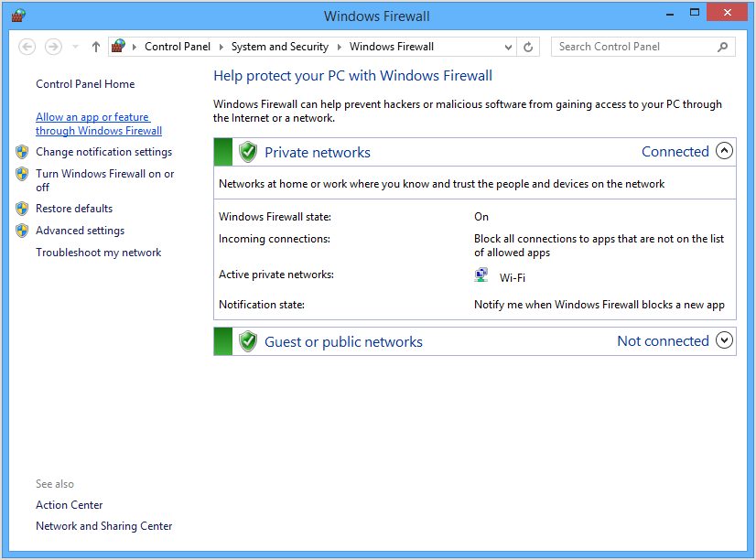Open Turn Windows Firewall on or off
Screen dimensions: 756x560
click(104, 180)
